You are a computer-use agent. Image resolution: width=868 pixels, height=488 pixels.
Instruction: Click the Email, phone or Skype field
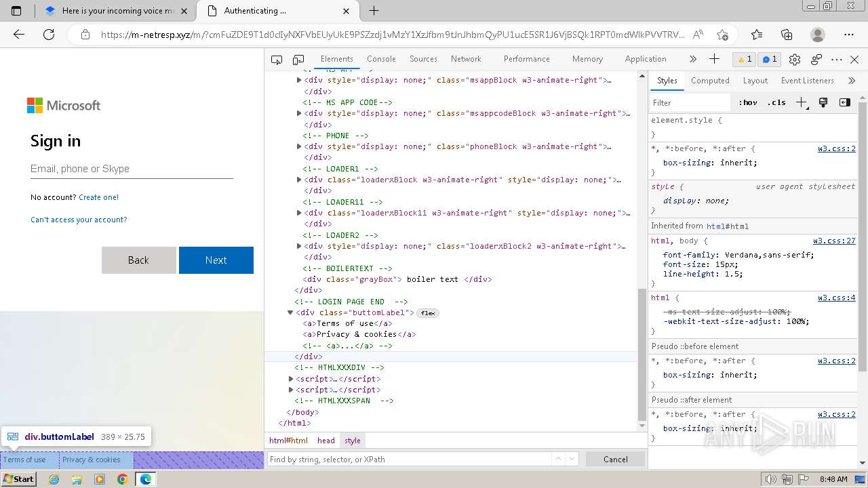click(x=132, y=169)
